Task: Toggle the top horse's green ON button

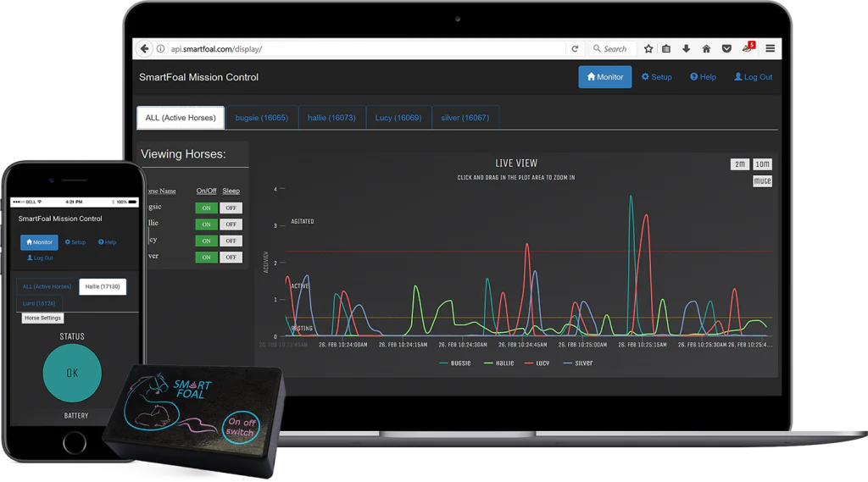Action: pos(206,208)
